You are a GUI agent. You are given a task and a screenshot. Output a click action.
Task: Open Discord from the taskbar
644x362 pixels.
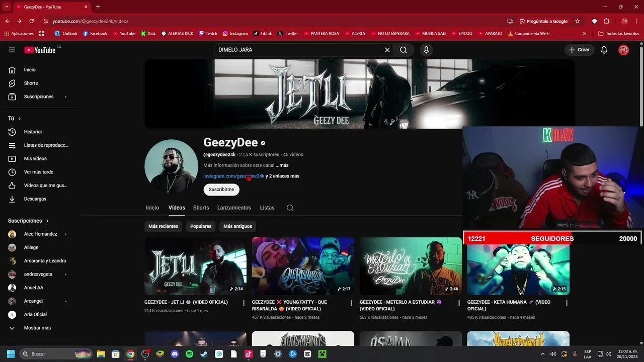(x=175, y=354)
